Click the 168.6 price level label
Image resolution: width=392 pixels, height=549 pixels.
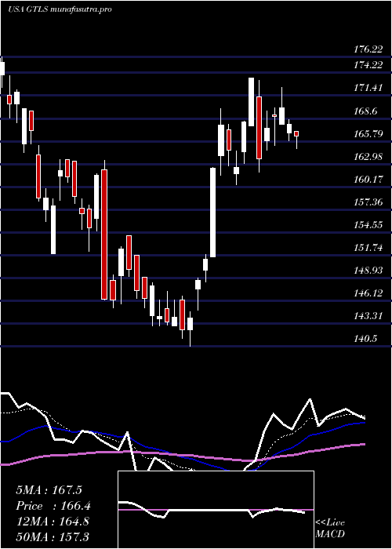pyautogui.click(x=365, y=111)
